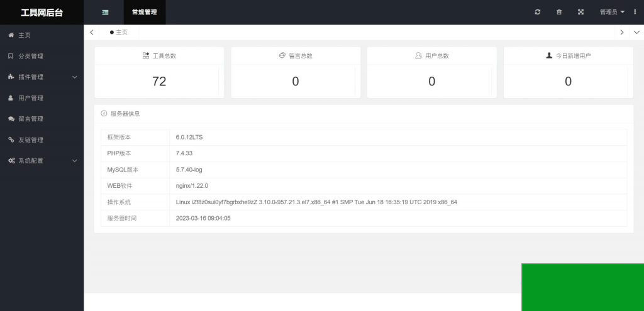The image size is (644, 311).
Task: Click the 工具总数 card title
Action: pos(164,56)
